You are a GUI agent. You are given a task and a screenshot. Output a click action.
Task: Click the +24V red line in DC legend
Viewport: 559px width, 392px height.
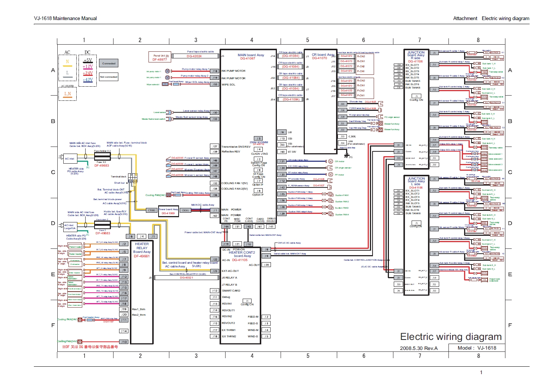click(x=88, y=74)
